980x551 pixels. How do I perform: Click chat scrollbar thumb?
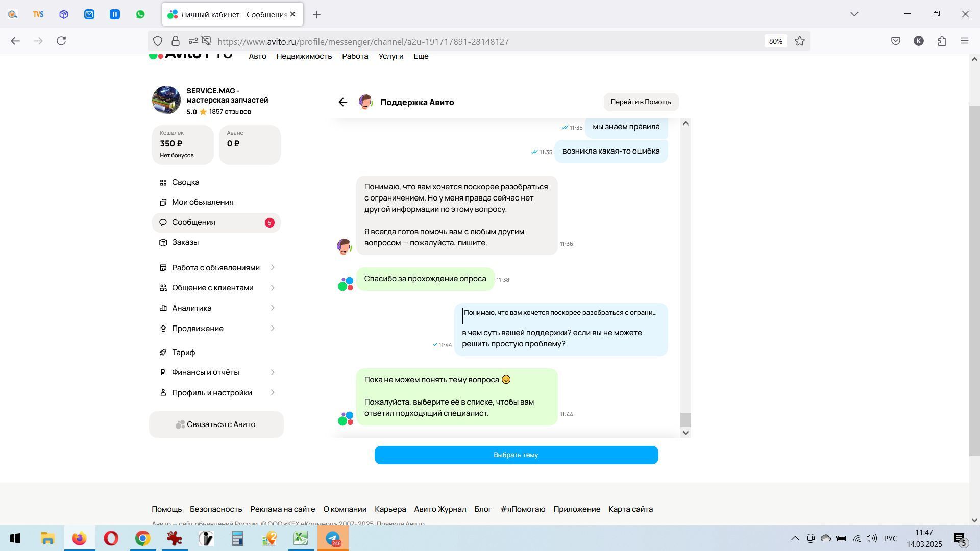[685, 420]
